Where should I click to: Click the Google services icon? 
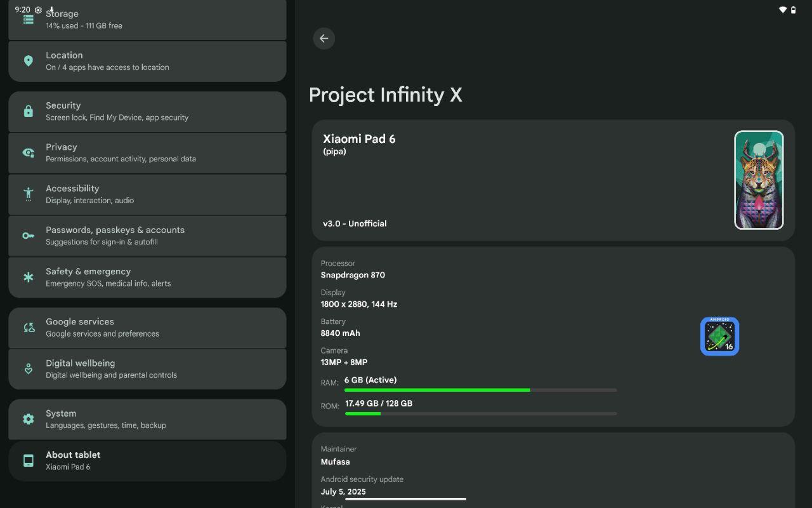pos(28,328)
